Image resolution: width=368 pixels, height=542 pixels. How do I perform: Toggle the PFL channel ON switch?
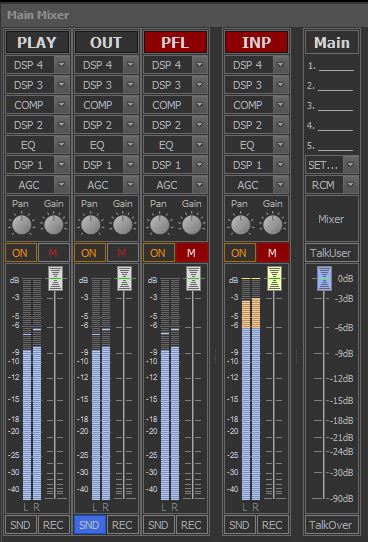[x=159, y=253]
